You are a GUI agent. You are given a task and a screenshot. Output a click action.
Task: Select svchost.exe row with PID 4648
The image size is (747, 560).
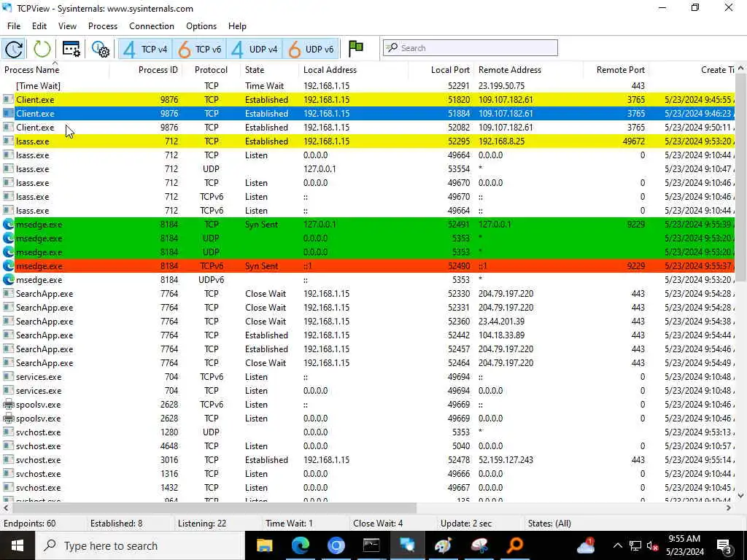pos(368,446)
